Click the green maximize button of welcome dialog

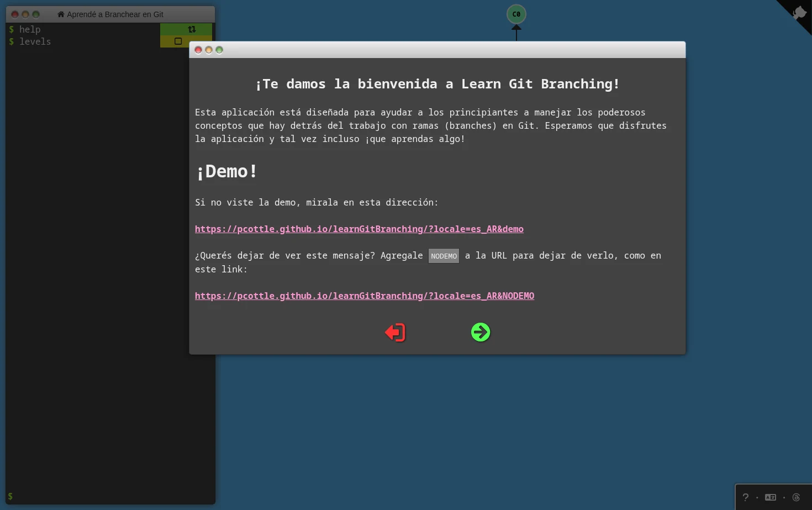point(219,50)
